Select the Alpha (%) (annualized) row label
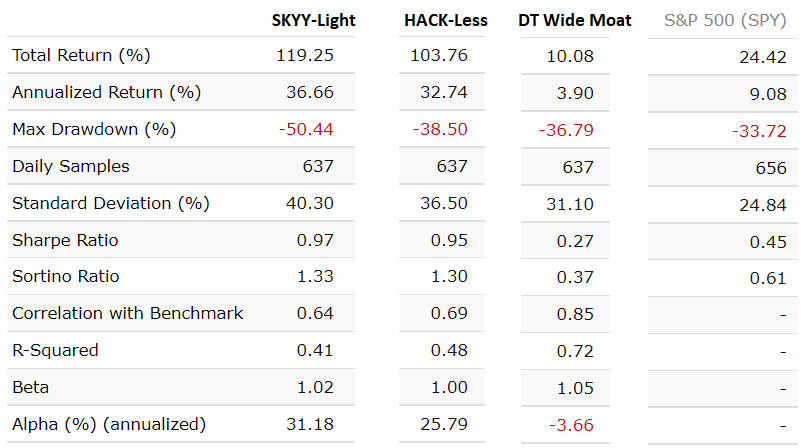 (109, 424)
